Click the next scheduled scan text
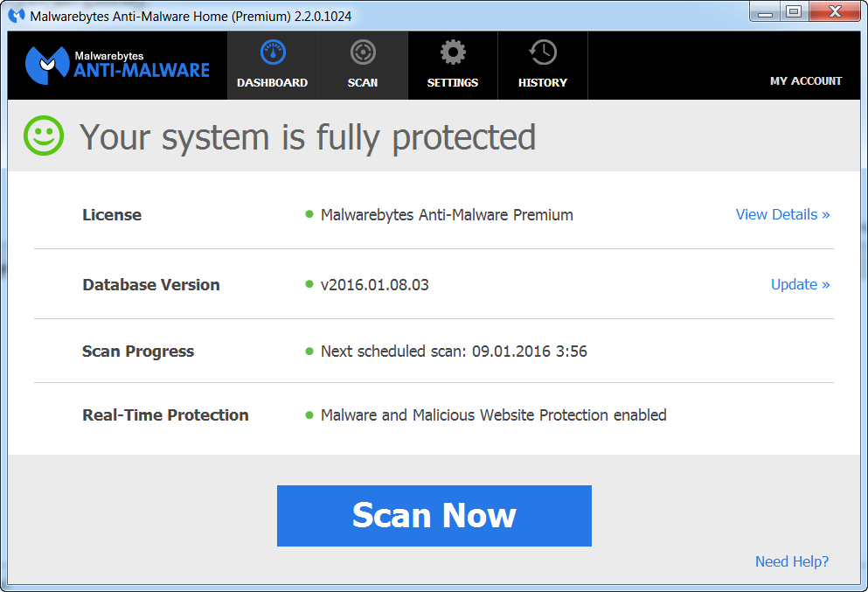868x592 pixels. click(x=454, y=352)
